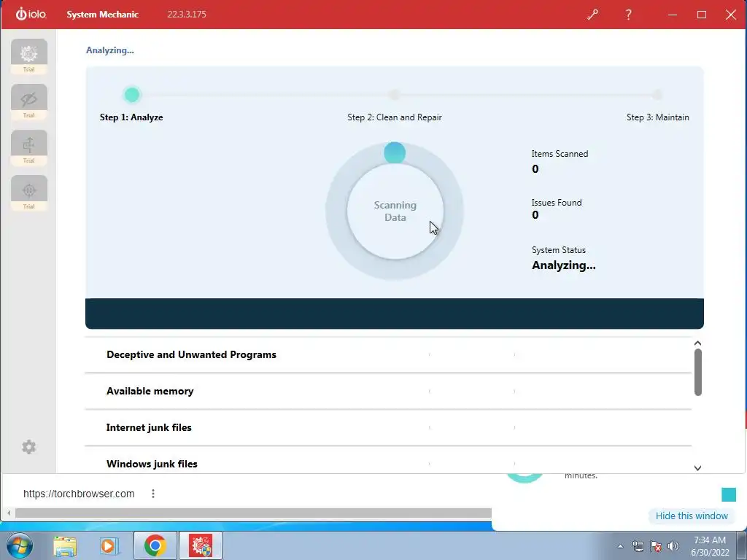Click the Issues Found label
747x560 pixels.
point(557,203)
